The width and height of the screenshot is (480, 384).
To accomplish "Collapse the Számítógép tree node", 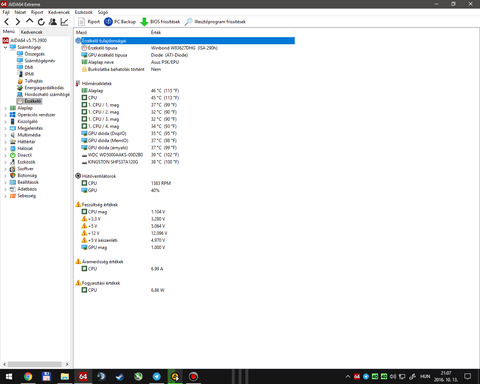I will [5, 47].
